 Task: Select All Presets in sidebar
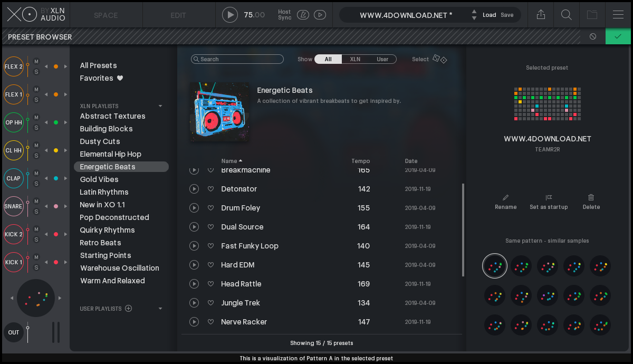[x=99, y=65]
